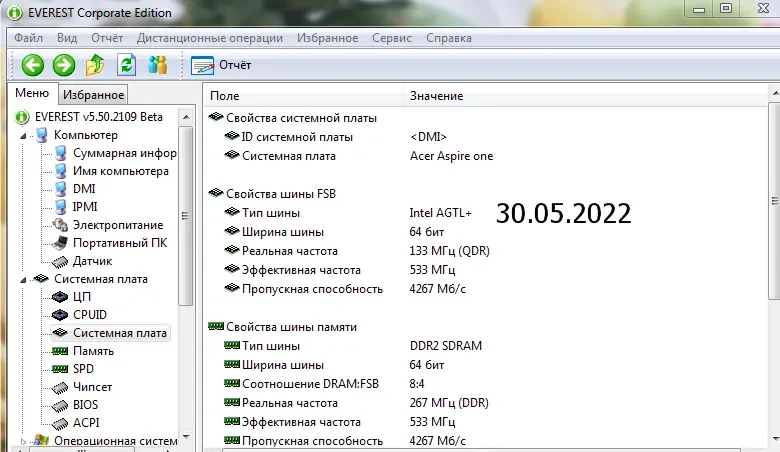The height and width of the screenshot is (452, 780).
Task: Click the EVEREST title bar info icon
Action: (15, 12)
